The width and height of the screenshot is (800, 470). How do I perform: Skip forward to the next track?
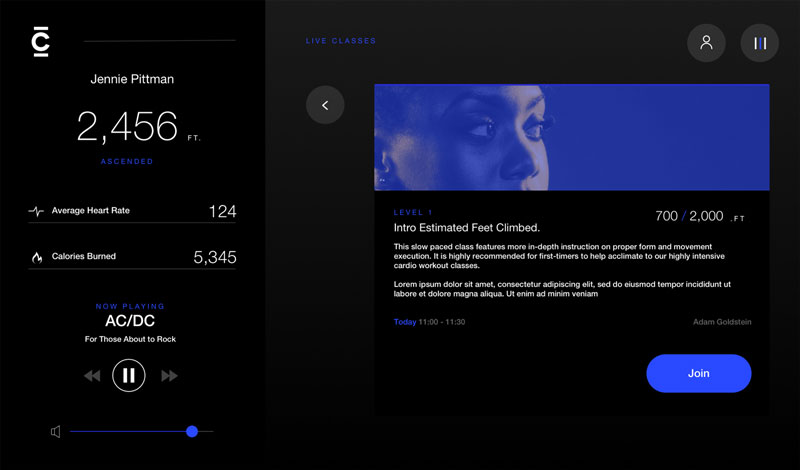click(169, 376)
